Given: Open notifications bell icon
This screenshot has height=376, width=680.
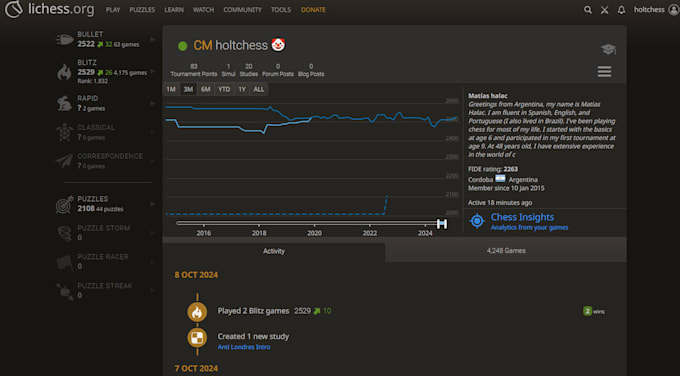Looking at the screenshot, I should pyautogui.click(x=621, y=10).
